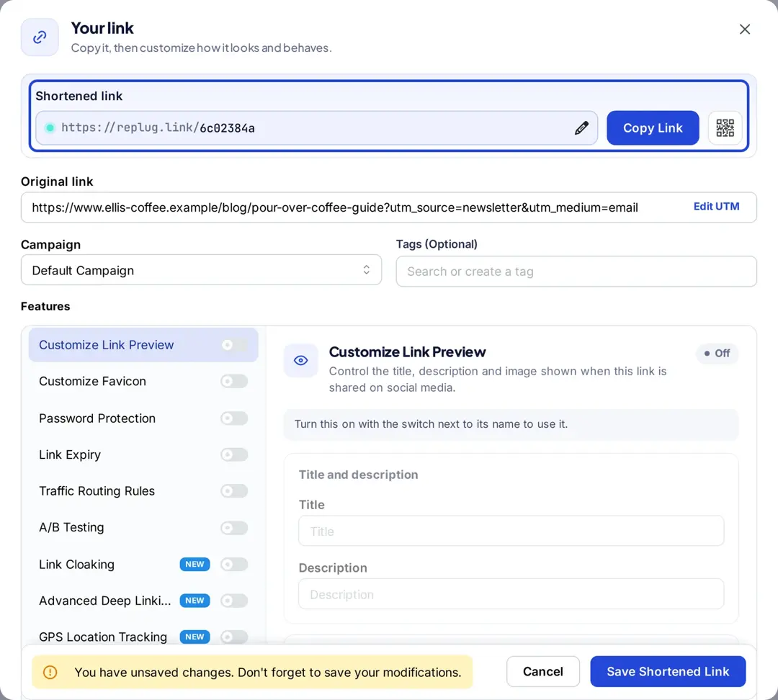Click the 'Title and description' heading
This screenshot has height=700, width=778.
358,475
